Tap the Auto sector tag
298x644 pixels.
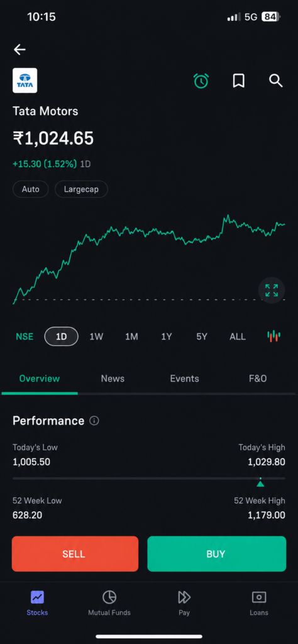point(31,189)
